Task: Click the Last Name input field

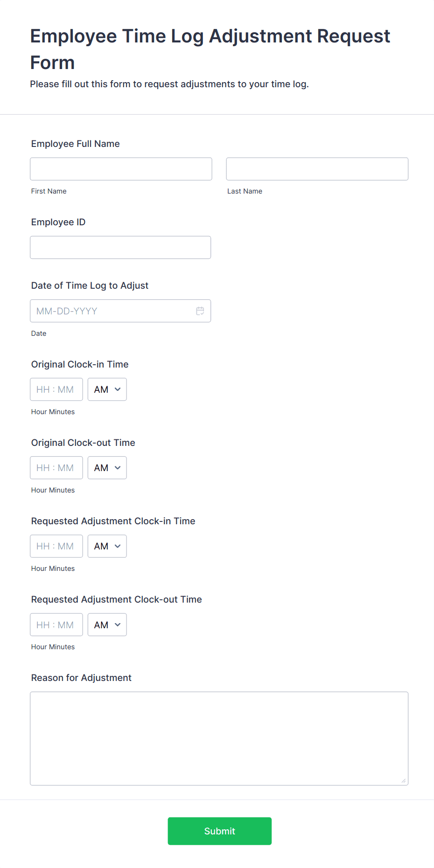Action: tap(317, 169)
